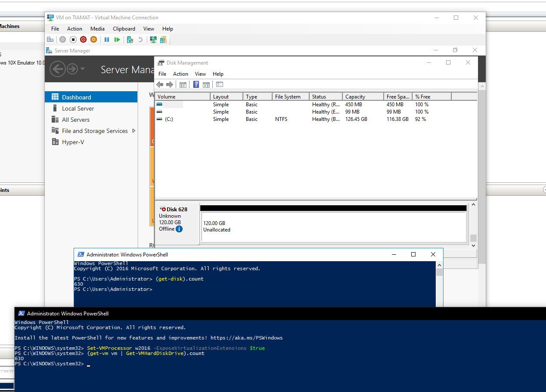This screenshot has width=546, height=392.
Task: Pause the virtual machine
Action: pos(107,40)
